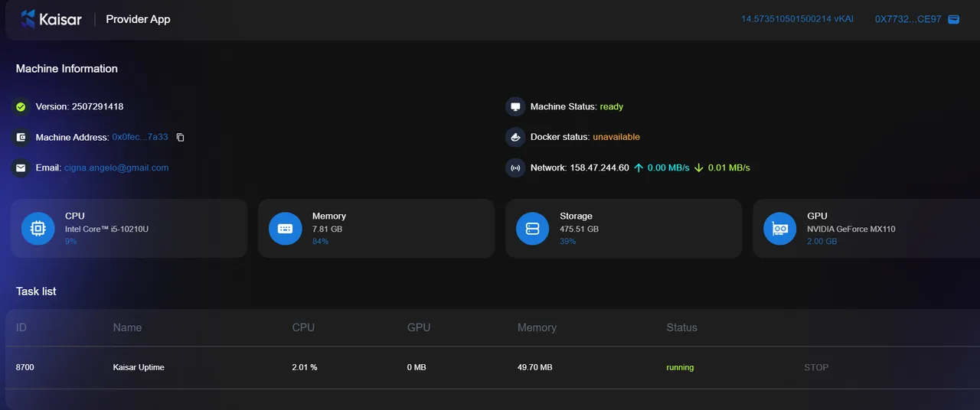
Task: Stop the Kaisar Uptime task
Action: 816,368
